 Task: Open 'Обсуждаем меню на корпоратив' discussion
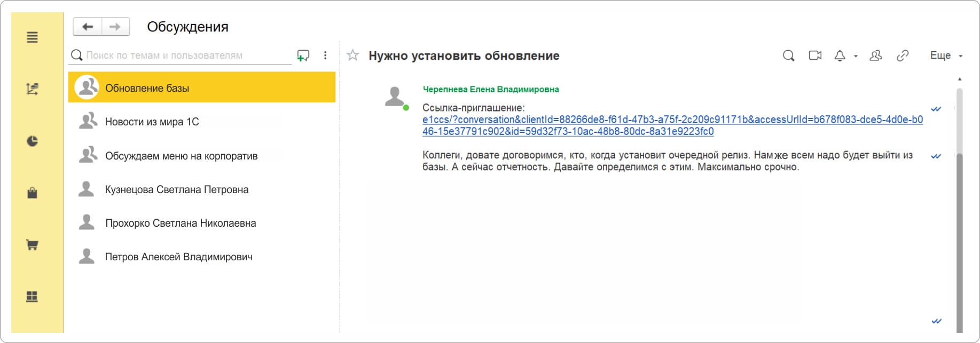(x=202, y=155)
